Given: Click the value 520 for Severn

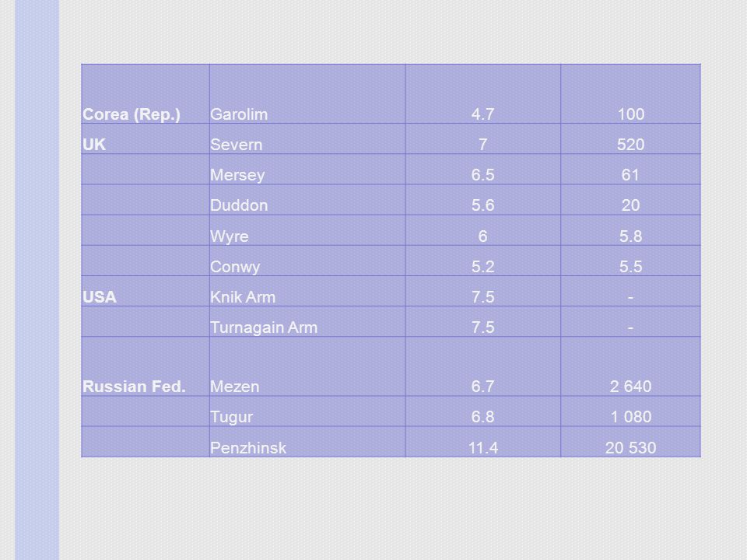Looking at the screenshot, I should point(630,145).
